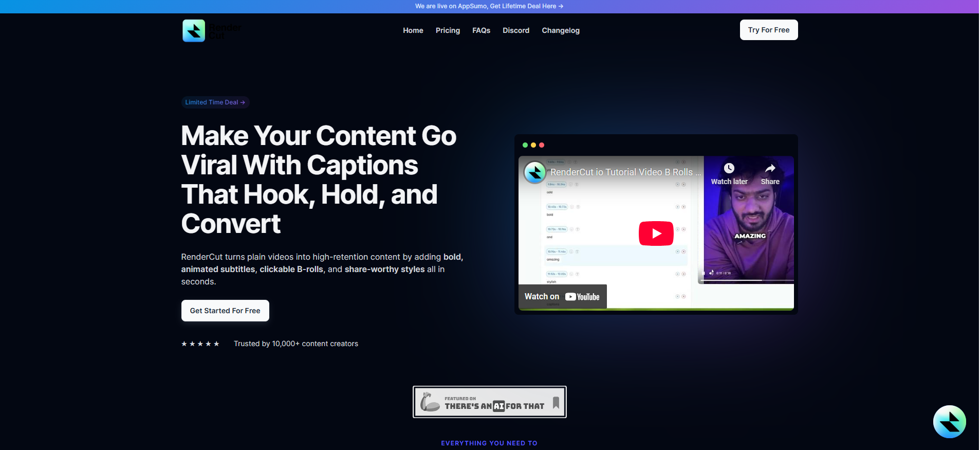Open the Changelog nav item
This screenshot has width=980, height=450.
[561, 30]
